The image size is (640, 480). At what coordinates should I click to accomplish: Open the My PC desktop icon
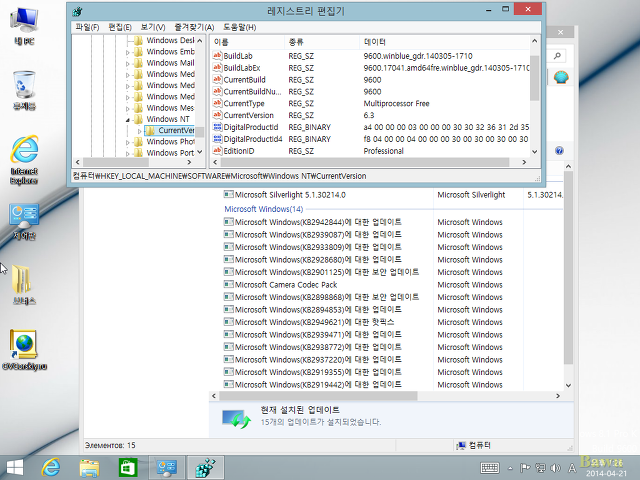[x=24, y=25]
